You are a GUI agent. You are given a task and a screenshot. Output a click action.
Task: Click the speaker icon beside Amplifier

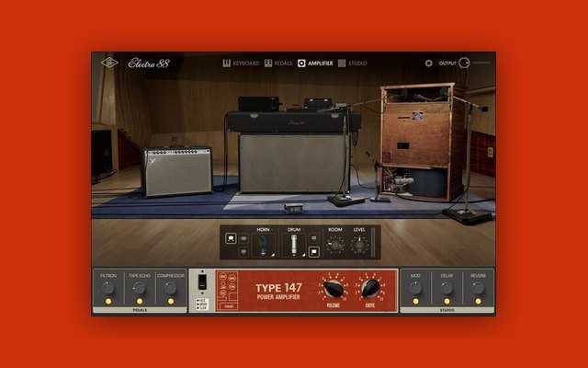point(301,63)
